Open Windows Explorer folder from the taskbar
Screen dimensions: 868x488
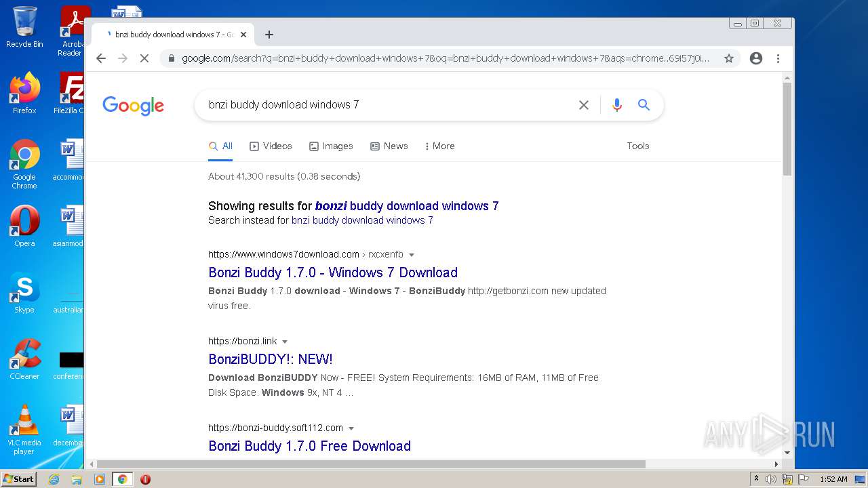pyautogui.click(x=77, y=479)
